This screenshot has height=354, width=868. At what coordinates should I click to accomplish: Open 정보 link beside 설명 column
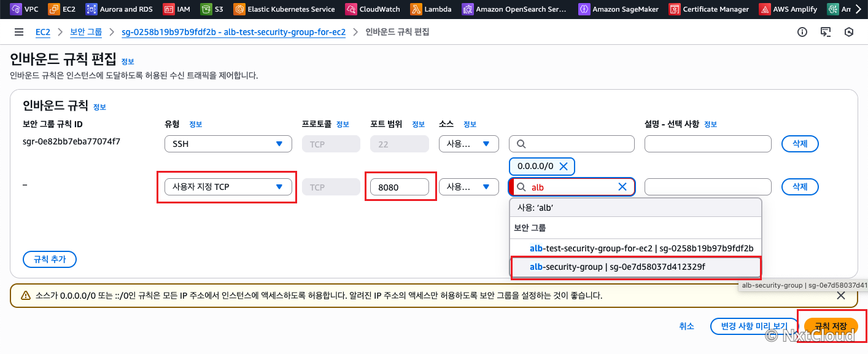click(x=710, y=124)
